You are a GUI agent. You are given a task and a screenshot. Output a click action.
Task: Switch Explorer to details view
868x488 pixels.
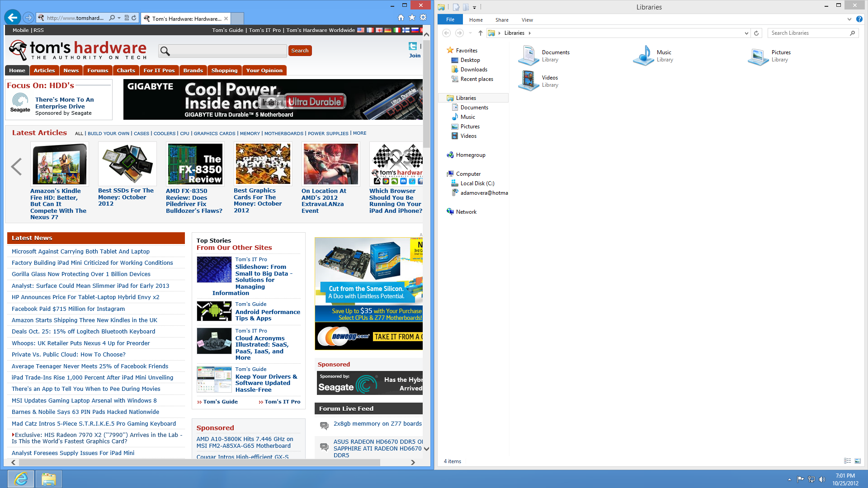click(848, 461)
